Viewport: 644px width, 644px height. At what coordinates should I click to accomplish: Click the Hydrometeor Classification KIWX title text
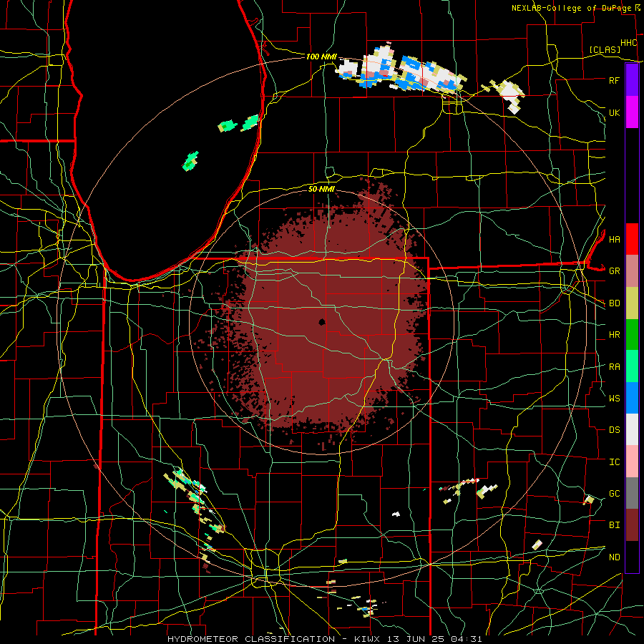324,639
